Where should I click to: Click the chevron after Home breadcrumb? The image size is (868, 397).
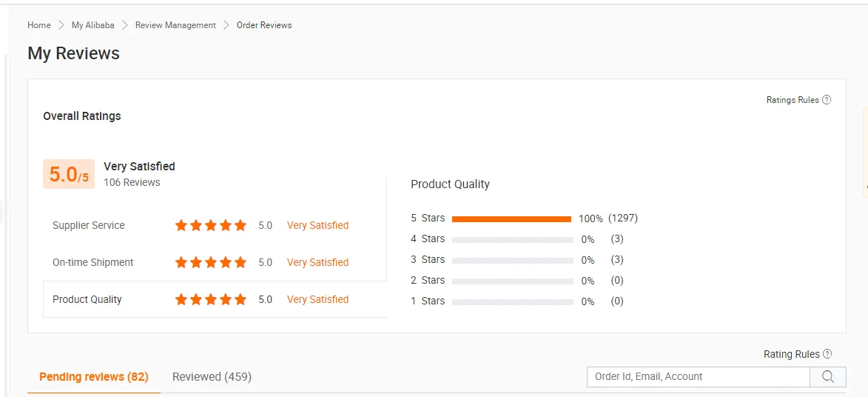61,25
